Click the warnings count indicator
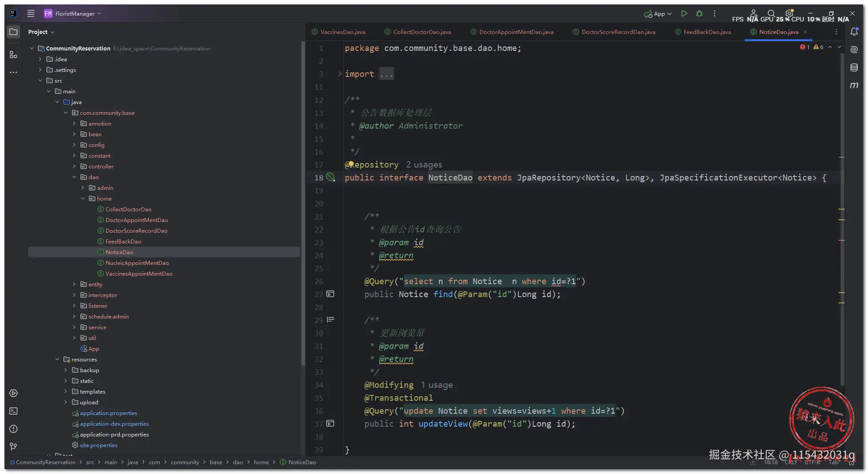Screen dimensions: 868x474 tap(818, 47)
